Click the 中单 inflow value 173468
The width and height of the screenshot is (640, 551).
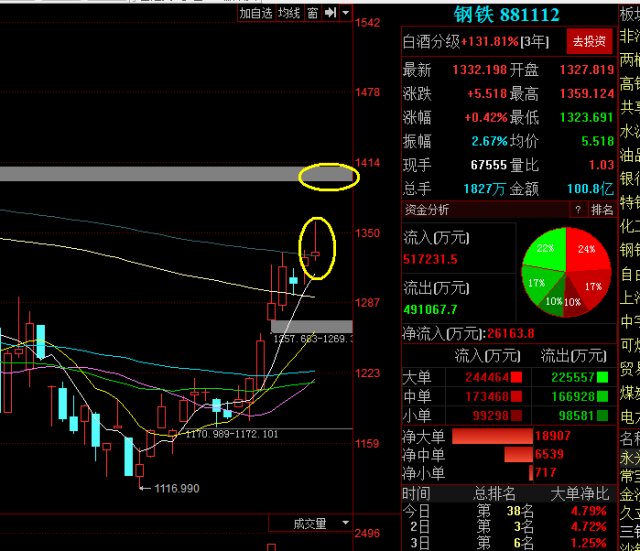tap(487, 396)
